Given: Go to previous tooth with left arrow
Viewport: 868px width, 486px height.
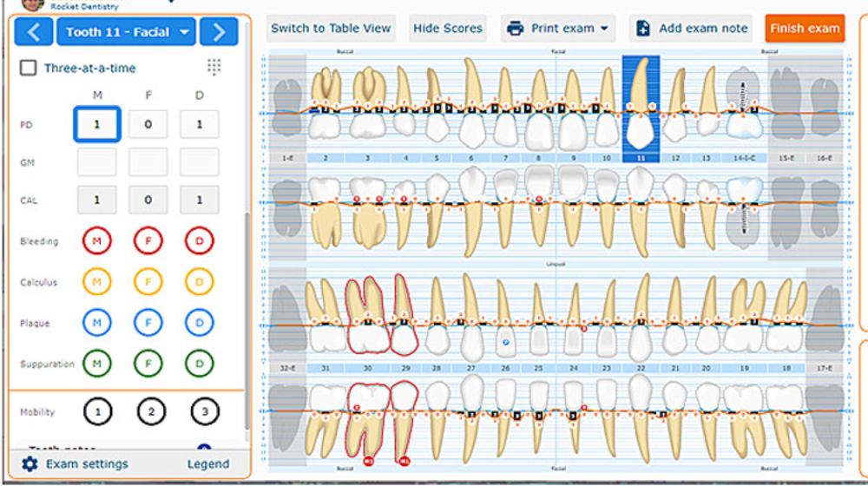Looking at the screenshot, I should click(x=34, y=33).
